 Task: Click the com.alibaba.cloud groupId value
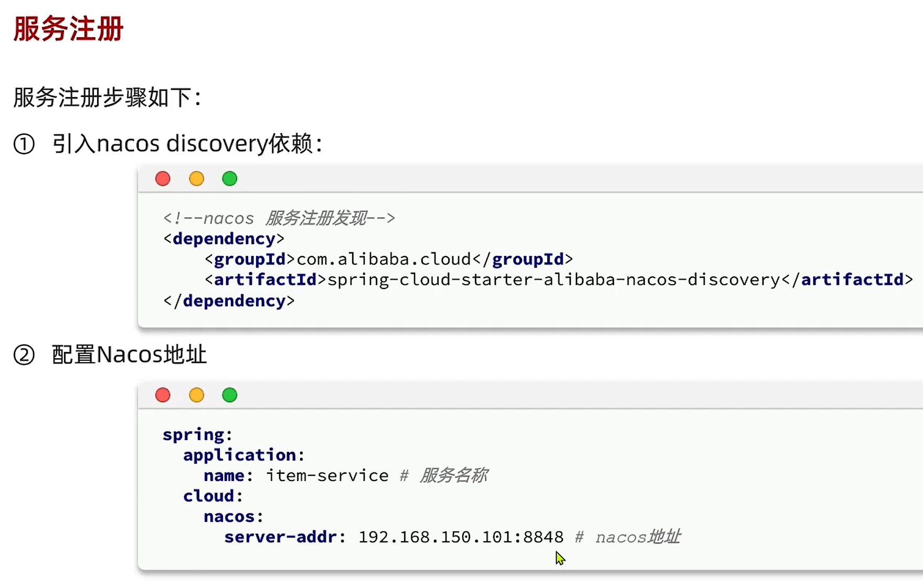[384, 259]
